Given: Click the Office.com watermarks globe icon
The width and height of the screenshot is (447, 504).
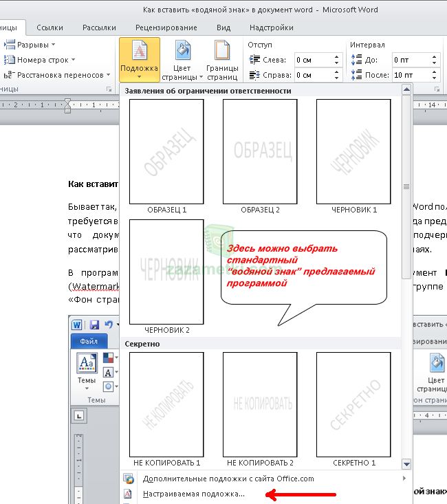Looking at the screenshot, I should coord(129,479).
